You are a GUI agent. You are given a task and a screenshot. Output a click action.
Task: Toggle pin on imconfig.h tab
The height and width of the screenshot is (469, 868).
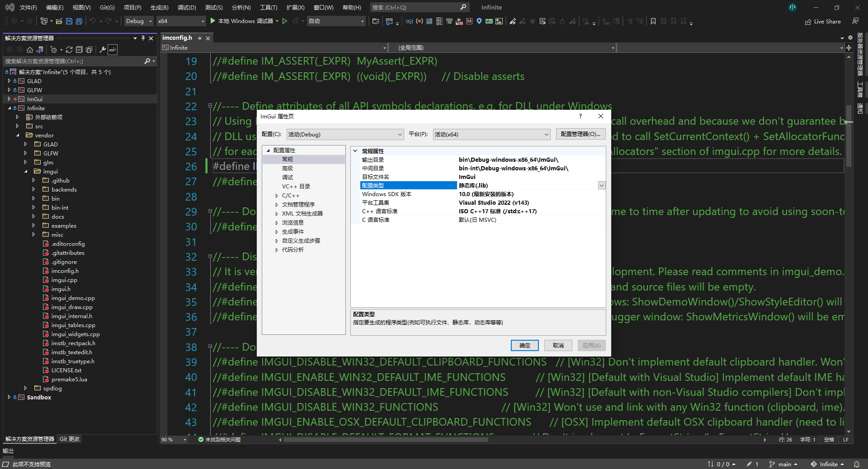pos(199,38)
